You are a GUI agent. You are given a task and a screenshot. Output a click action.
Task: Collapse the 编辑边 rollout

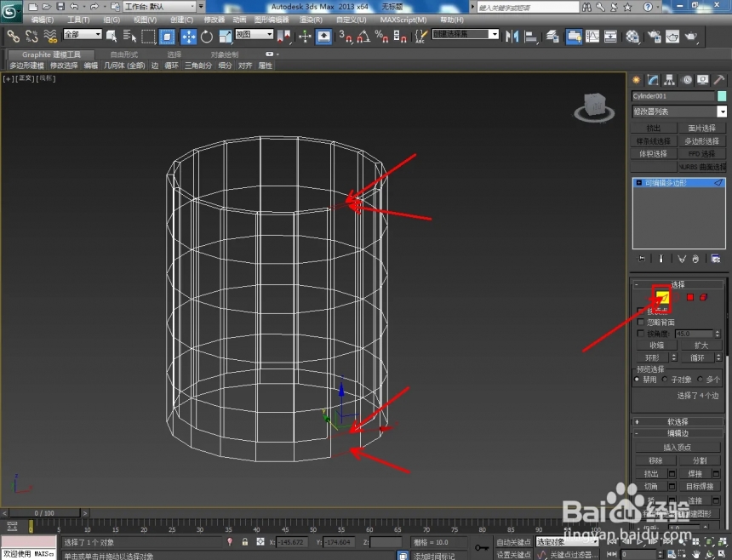678,433
